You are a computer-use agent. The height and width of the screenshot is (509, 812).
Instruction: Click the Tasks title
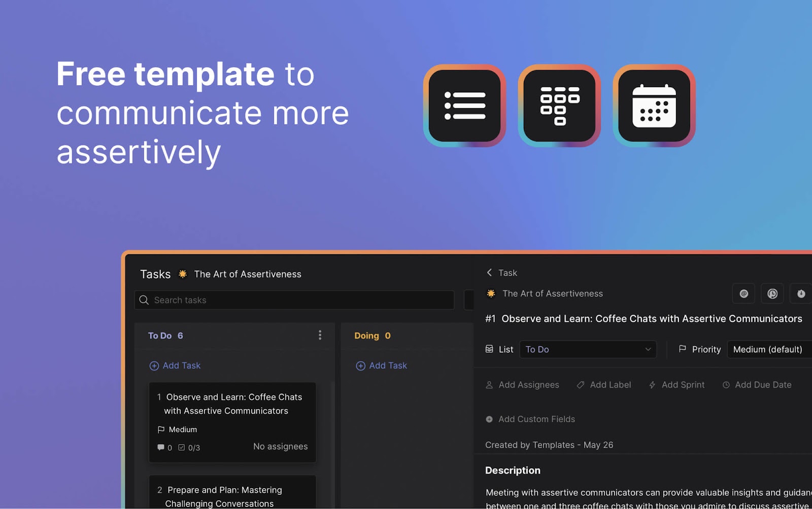click(155, 274)
